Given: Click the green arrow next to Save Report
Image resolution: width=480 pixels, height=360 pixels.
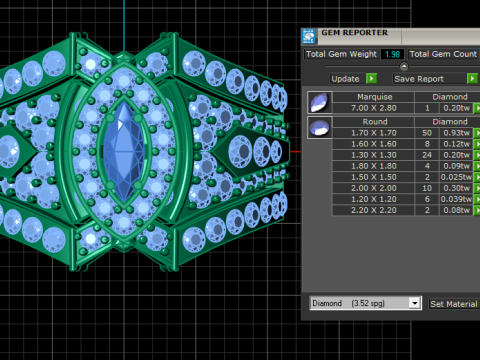Looking at the screenshot, I should tap(472, 79).
